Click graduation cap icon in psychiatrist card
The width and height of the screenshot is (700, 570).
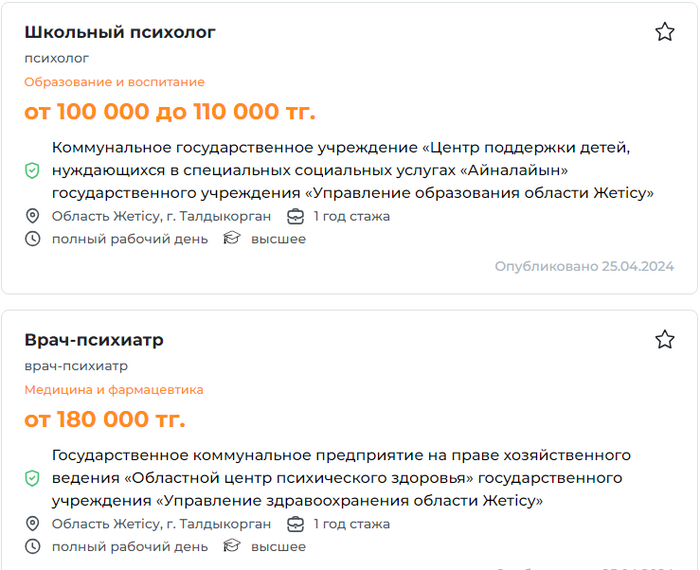pyautogui.click(x=232, y=547)
